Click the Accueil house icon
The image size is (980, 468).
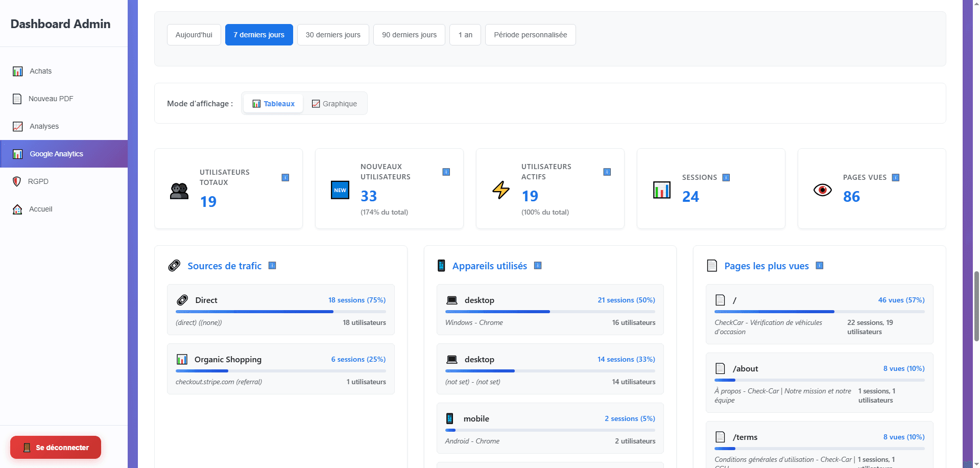17,209
